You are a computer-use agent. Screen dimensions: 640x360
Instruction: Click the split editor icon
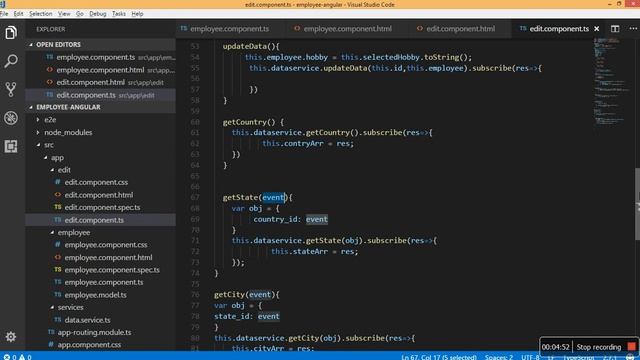pyautogui.click(x=615, y=29)
